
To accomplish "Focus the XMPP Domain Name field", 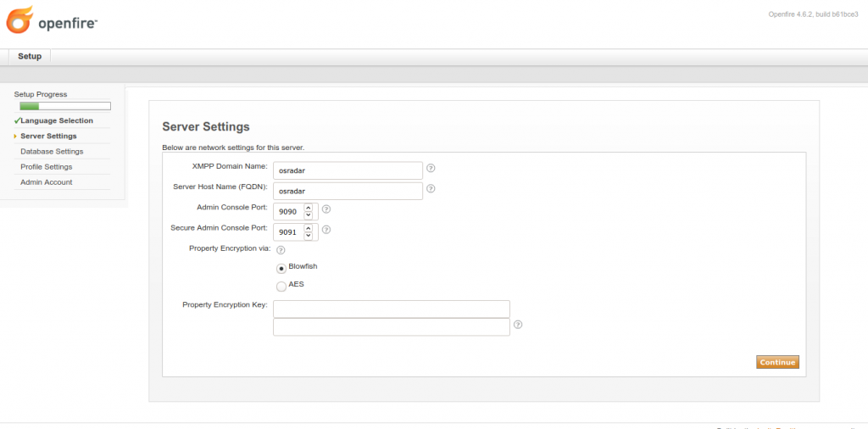I will (348, 170).
